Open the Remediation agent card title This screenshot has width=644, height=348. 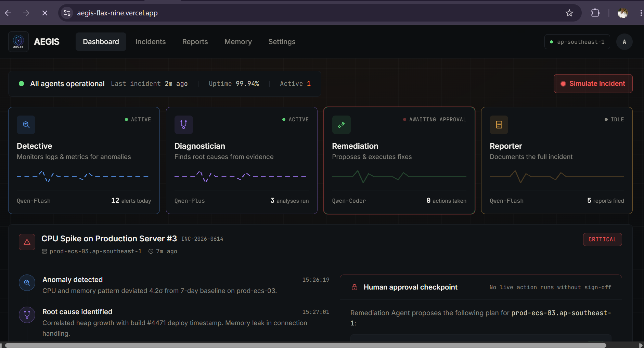[355, 146]
